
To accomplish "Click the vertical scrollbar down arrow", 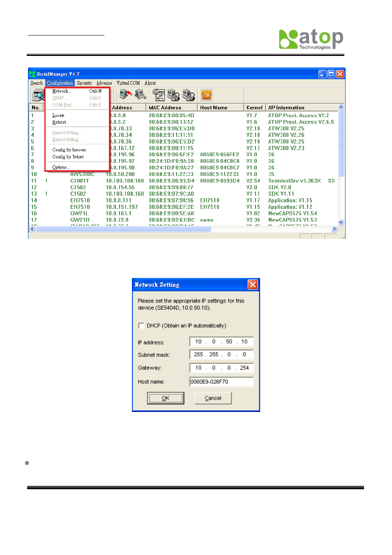I will pos(341,222).
